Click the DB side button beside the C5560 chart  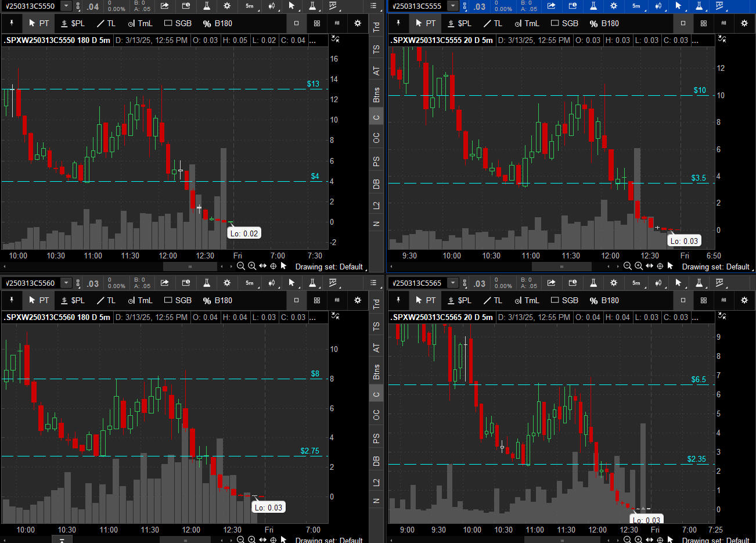tap(376, 461)
